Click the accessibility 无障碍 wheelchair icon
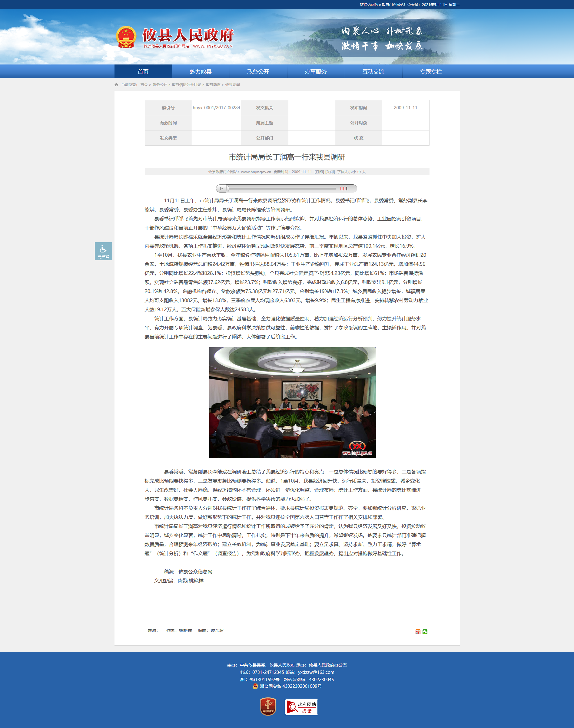This screenshot has height=728, width=574. tap(103, 251)
